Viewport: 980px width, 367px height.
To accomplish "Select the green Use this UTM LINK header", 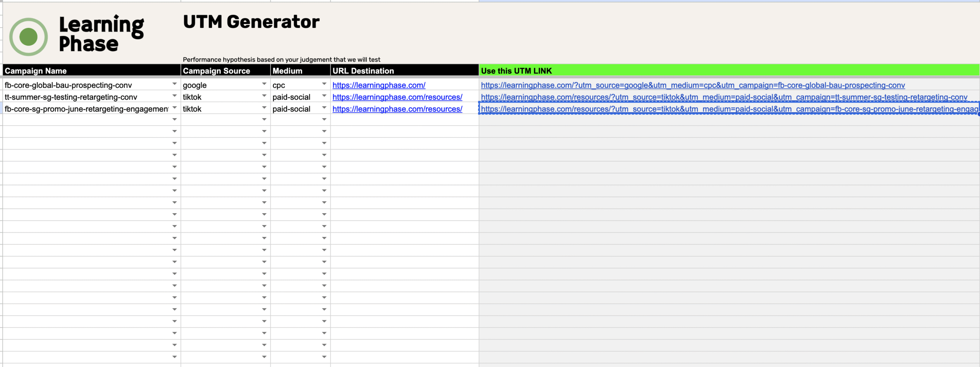I will tap(729, 70).
